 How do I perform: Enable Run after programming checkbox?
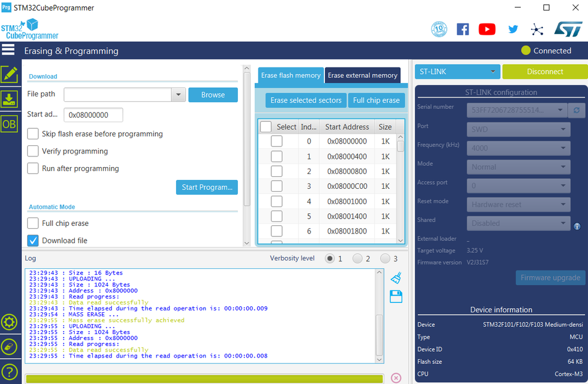(x=33, y=168)
